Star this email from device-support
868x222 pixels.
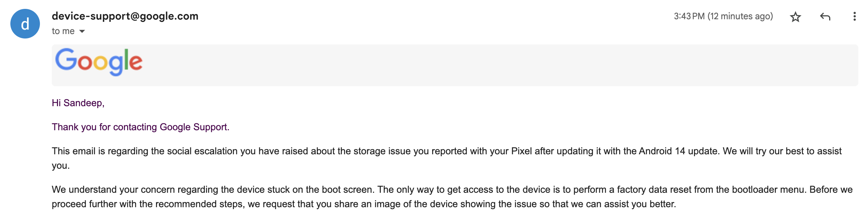pyautogui.click(x=795, y=17)
